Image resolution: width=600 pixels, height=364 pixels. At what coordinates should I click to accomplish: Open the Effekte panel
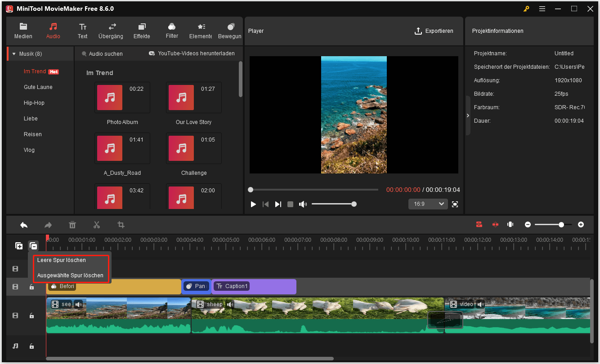141,30
